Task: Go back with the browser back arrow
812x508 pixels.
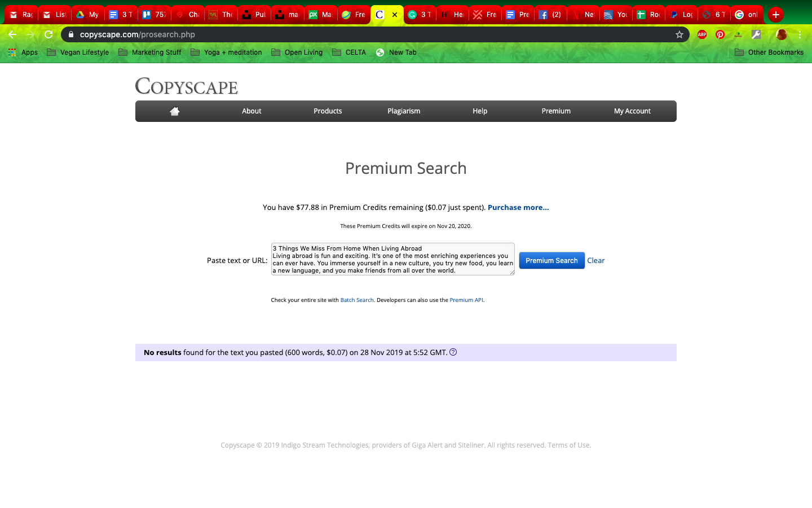Action: click(x=12, y=34)
